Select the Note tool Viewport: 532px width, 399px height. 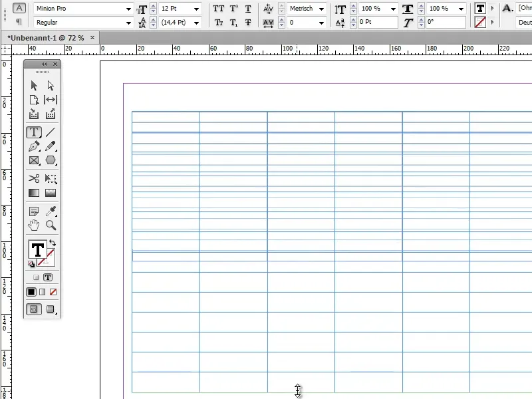click(x=34, y=211)
